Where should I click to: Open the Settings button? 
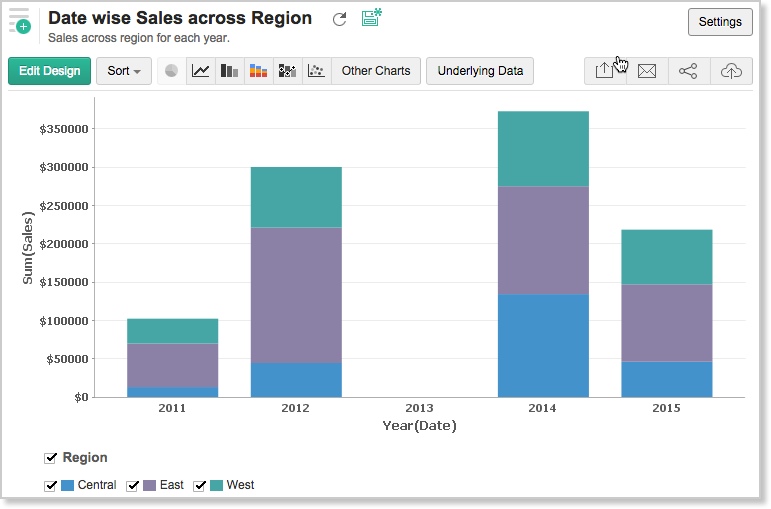point(720,22)
